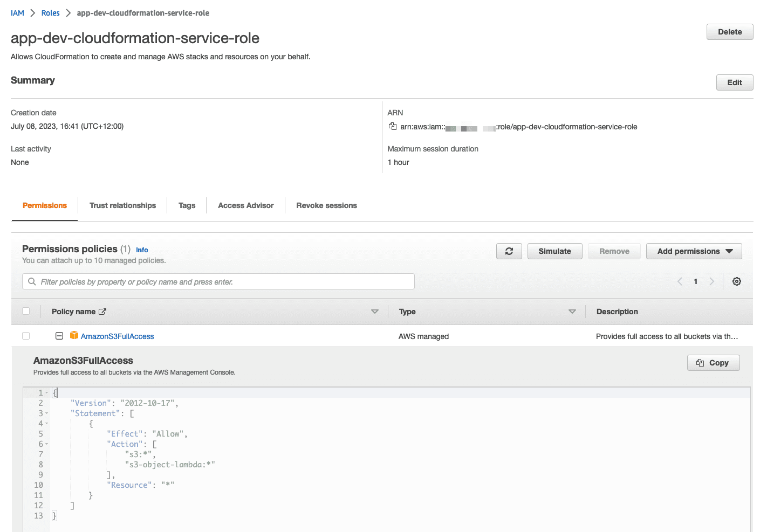Click the AmazonS3FullAccess orange policy box icon
Image resolution: width=767 pixels, height=532 pixels.
tap(74, 336)
